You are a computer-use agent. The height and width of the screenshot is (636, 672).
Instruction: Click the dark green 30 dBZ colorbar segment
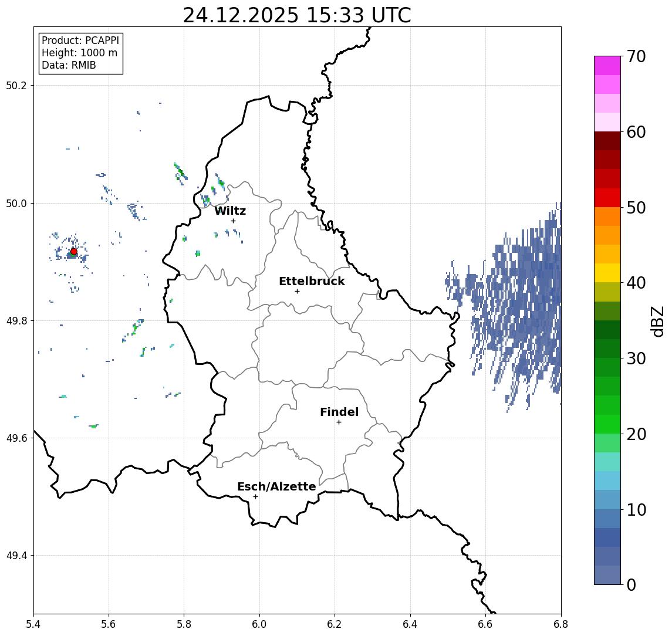tap(607, 349)
